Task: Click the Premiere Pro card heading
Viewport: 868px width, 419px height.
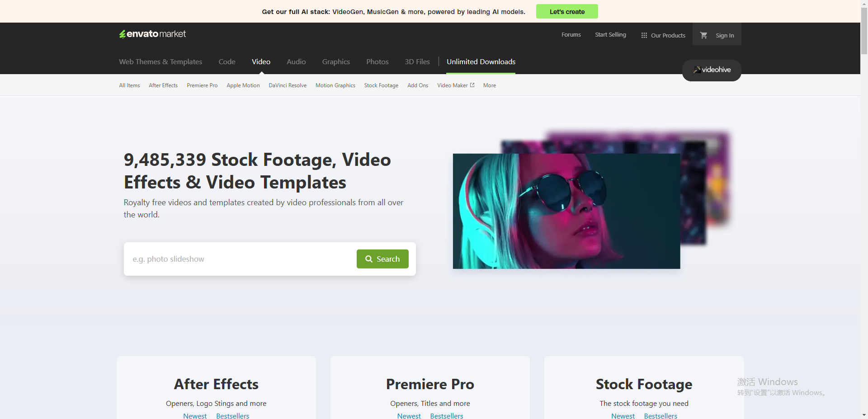Action: click(430, 384)
